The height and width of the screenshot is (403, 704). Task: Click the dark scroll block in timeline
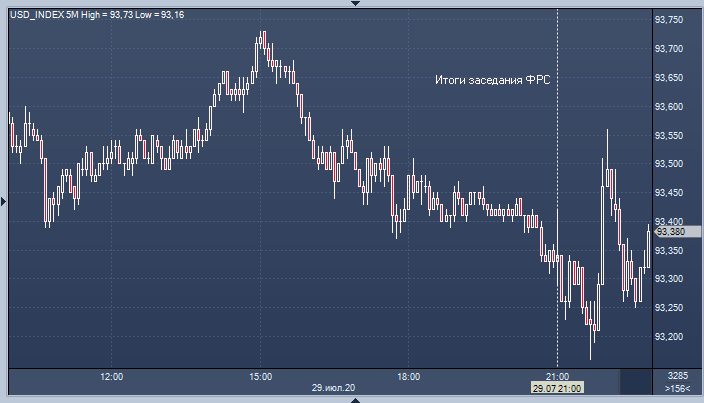pos(635,381)
